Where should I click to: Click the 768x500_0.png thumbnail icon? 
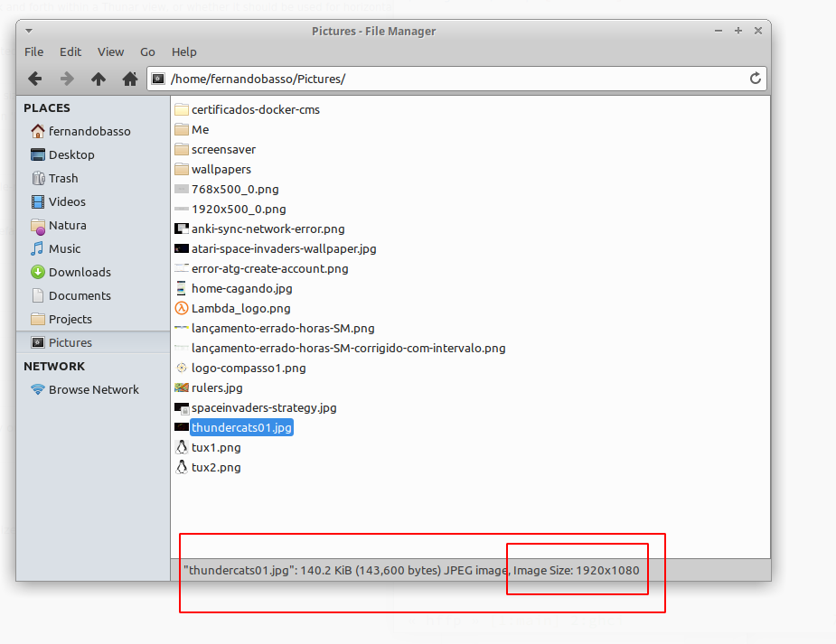(x=182, y=189)
